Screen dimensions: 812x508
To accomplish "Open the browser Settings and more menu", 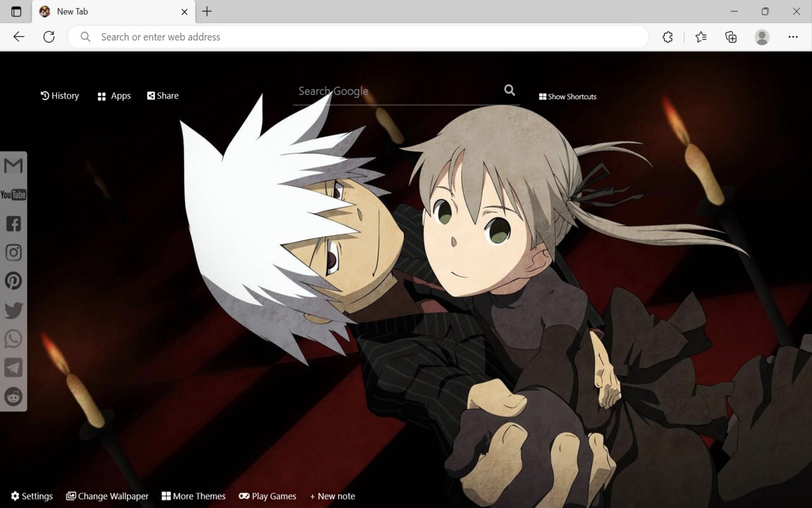I will [x=793, y=37].
